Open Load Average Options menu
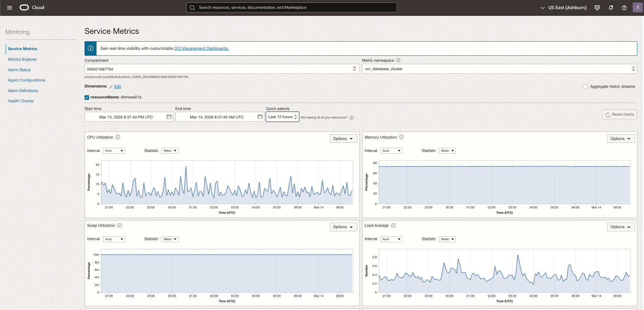Viewport: 644px width, 310px height. pyautogui.click(x=621, y=227)
